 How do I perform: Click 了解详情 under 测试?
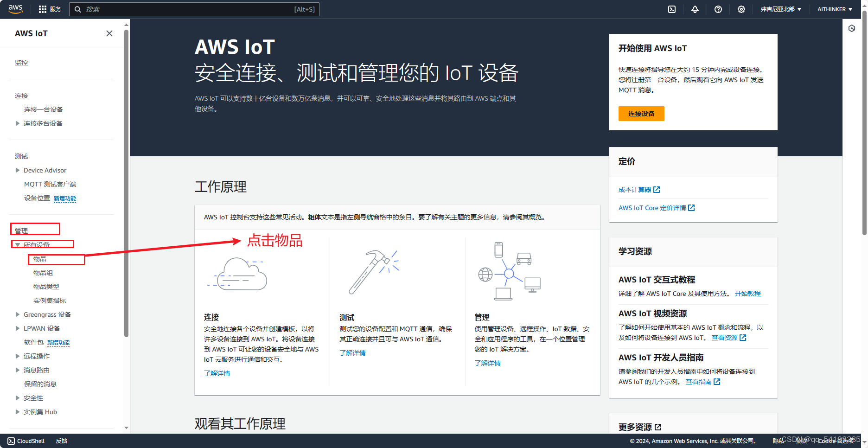pyautogui.click(x=352, y=353)
